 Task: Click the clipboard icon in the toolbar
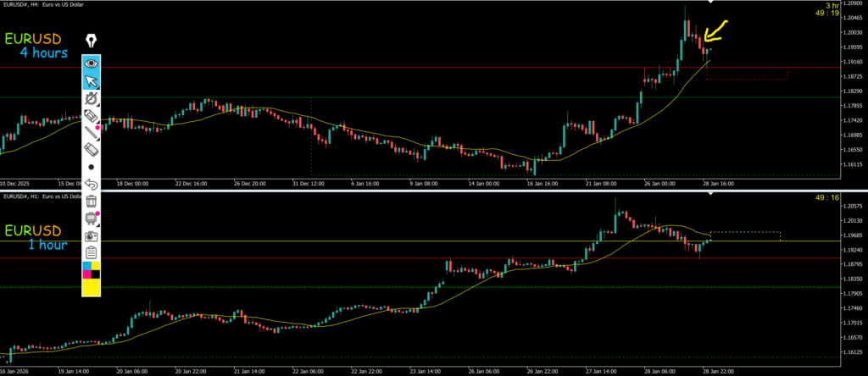pyautogui.click(x=91, y=252)
